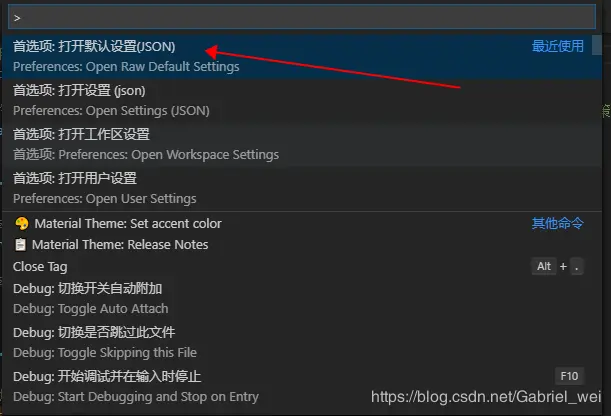Choose Preferences: Open User Settings command
Image resolution: width=611 pixels, height=416 pixels.
click(302, 189)
